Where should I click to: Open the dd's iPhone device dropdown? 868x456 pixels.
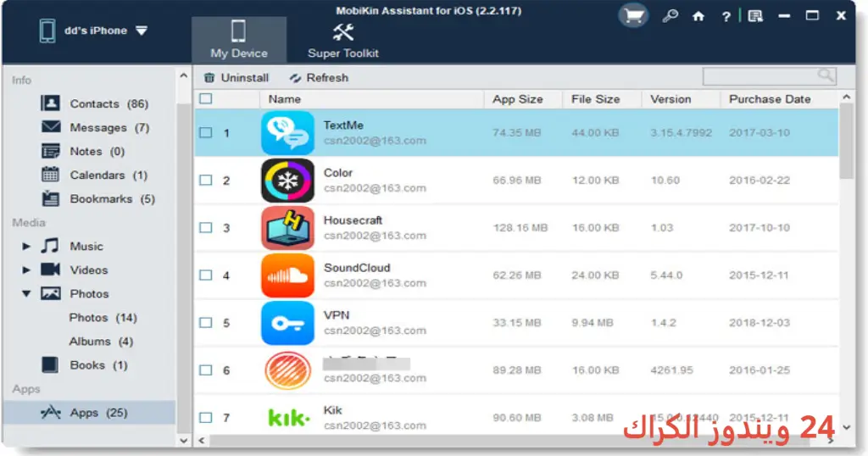(x=142, y=31)
